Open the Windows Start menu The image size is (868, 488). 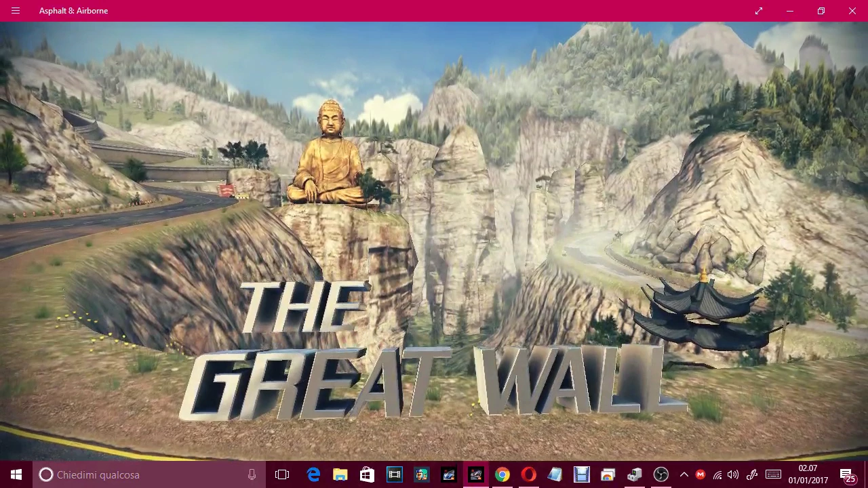16,475
